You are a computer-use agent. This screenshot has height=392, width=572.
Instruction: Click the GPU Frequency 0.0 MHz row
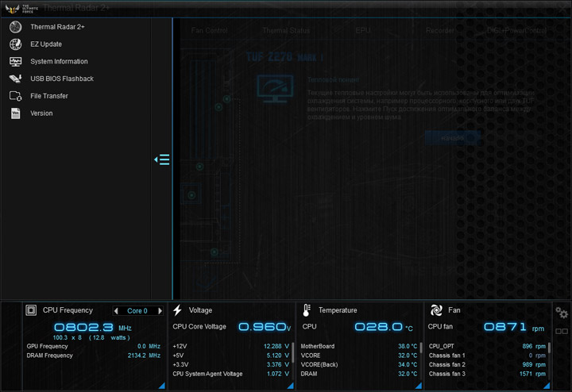pyautogui.click(x=94, y=347)
